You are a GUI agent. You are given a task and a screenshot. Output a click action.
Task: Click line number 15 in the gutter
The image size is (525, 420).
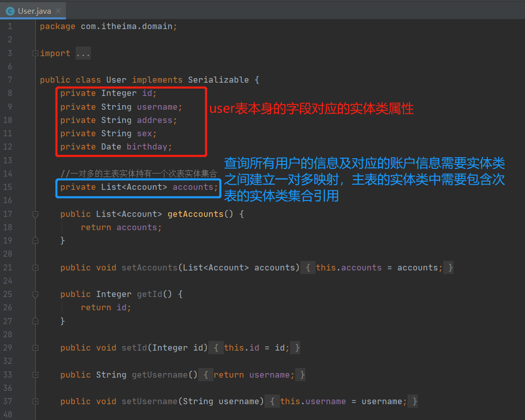tap(8, 187)
